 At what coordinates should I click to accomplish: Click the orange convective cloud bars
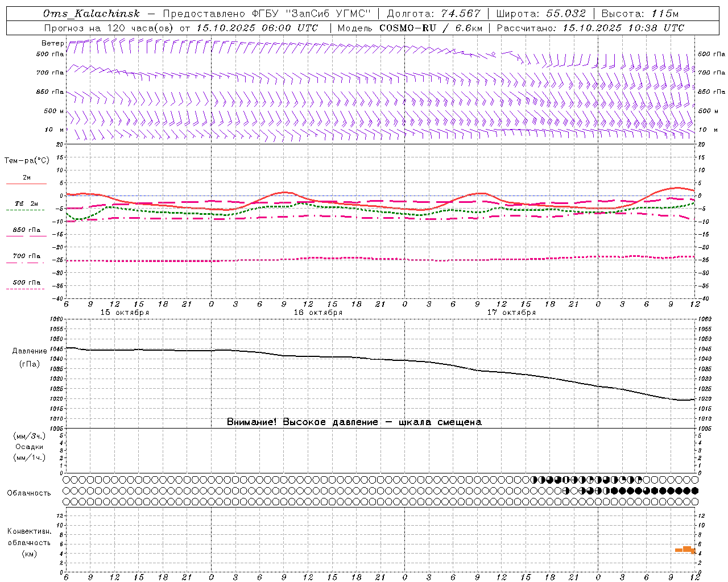(x=685, y=550)
